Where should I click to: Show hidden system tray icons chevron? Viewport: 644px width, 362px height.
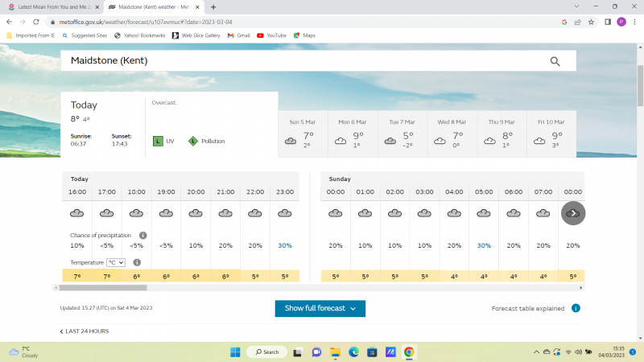click(x=536, y=352)
